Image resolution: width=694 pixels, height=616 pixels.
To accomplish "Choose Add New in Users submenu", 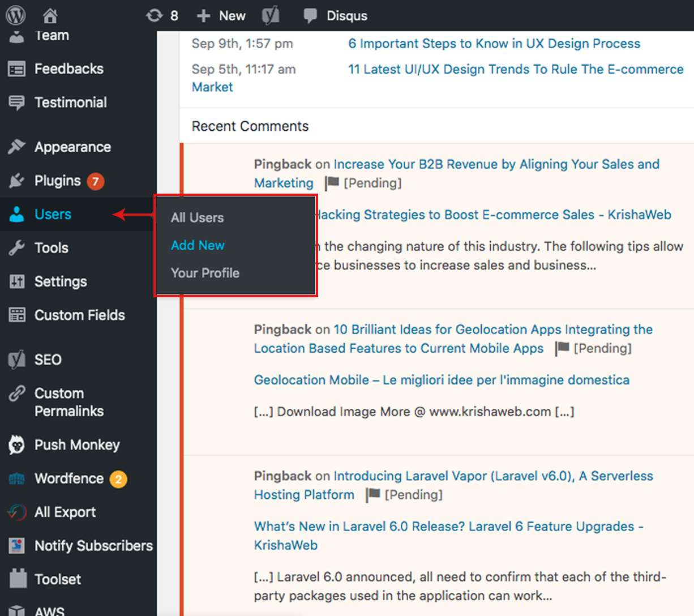I will click(198, 245).
